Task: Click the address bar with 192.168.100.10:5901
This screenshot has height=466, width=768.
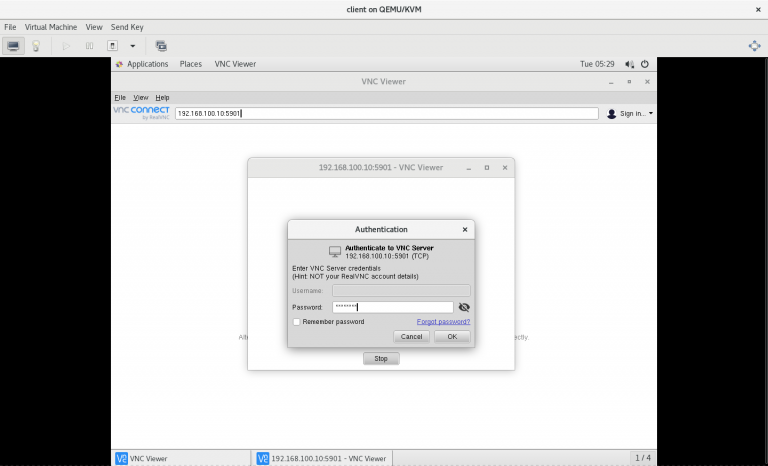Action: pyautogui.click(x=387, y=113)
